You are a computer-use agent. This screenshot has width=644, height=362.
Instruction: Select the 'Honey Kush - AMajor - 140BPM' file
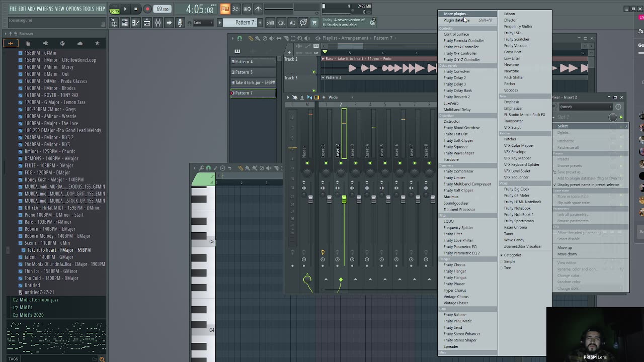click(x=54, y=179)
